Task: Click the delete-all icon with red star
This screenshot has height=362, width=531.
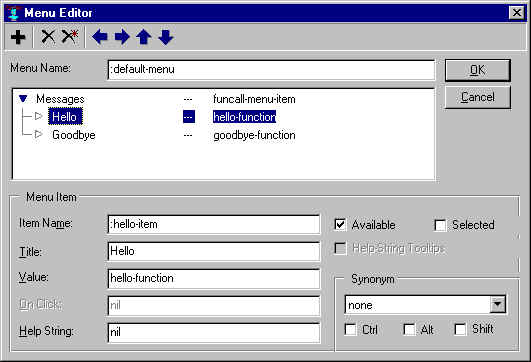Action: pos(70,37)
